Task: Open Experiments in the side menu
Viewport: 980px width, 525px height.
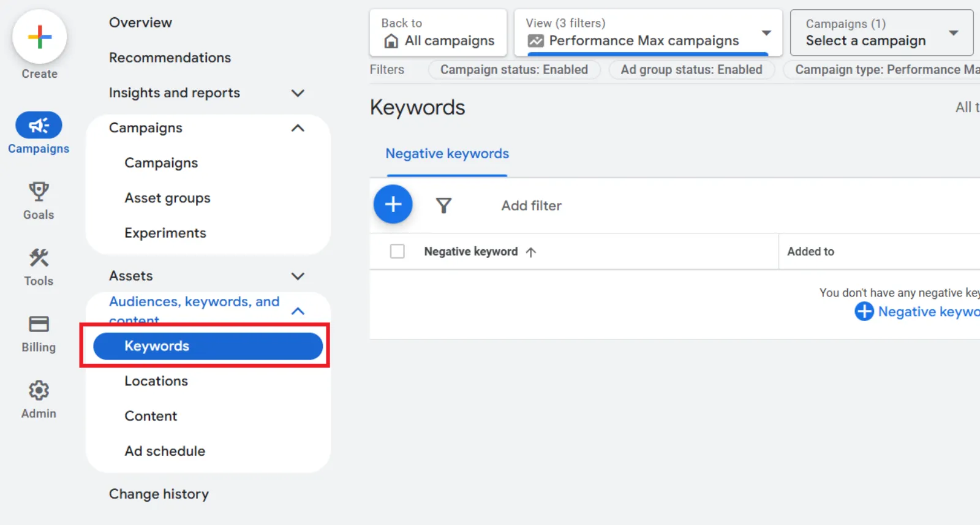Action: [165, 233]
